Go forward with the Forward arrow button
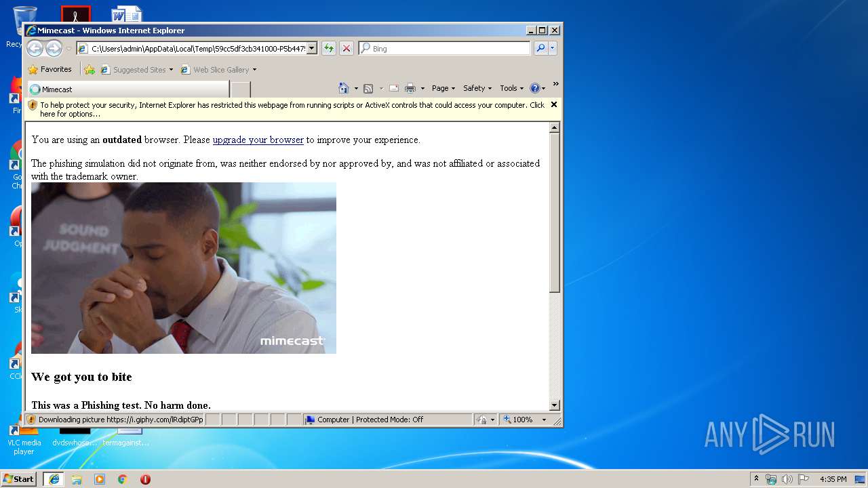868x488 pixels. 54,48
